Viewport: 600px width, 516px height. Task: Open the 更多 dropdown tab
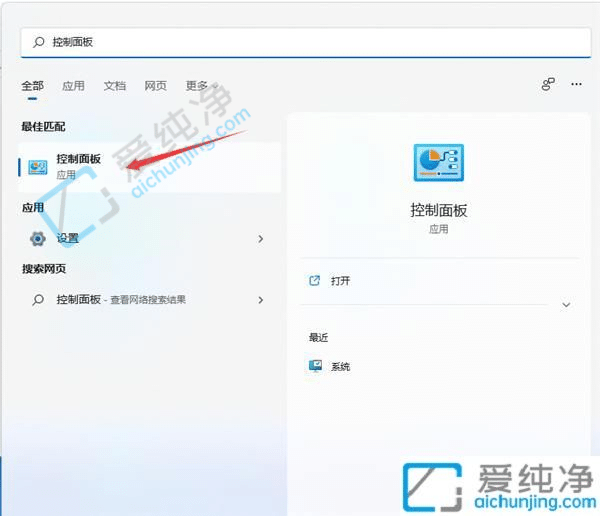202,86
